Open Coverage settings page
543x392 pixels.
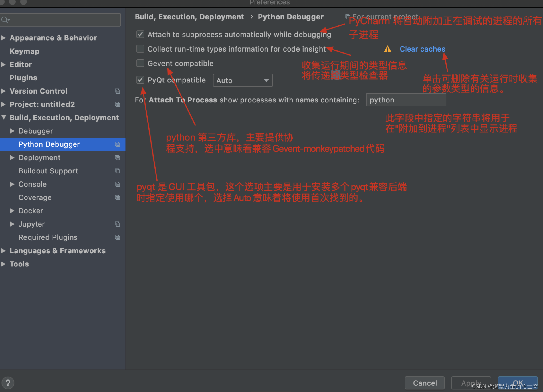click(35, 197)
